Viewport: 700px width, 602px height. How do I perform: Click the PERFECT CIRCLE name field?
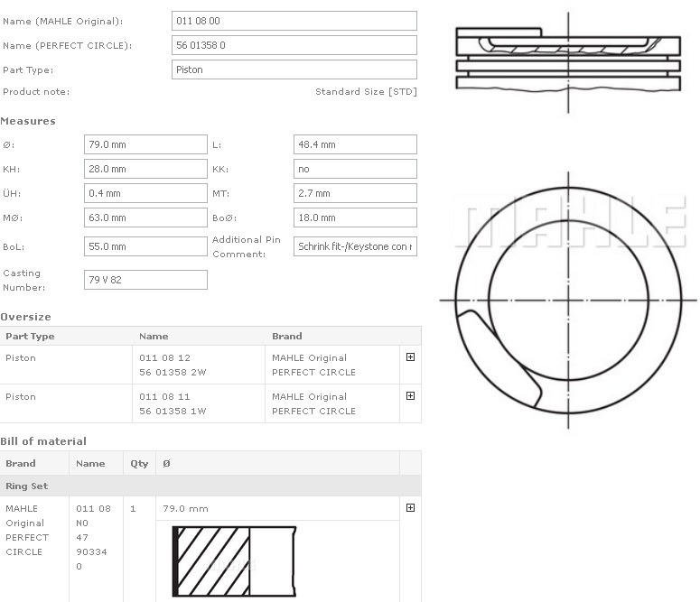tap(294, 45)
